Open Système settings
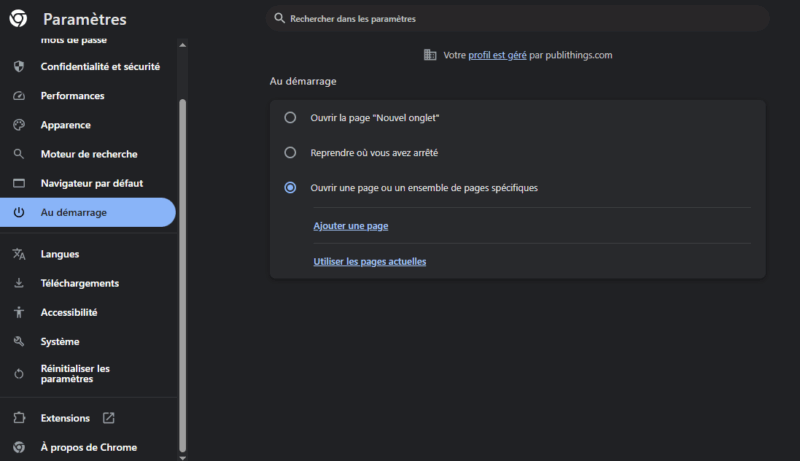Image resolution: width=800 pixels, height=461 pixels. [88, 341]
